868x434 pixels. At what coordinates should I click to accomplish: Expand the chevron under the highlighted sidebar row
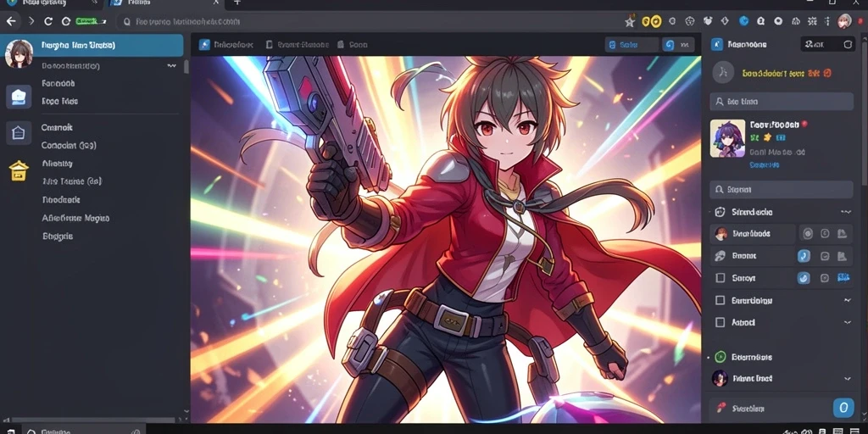(171, 65)
